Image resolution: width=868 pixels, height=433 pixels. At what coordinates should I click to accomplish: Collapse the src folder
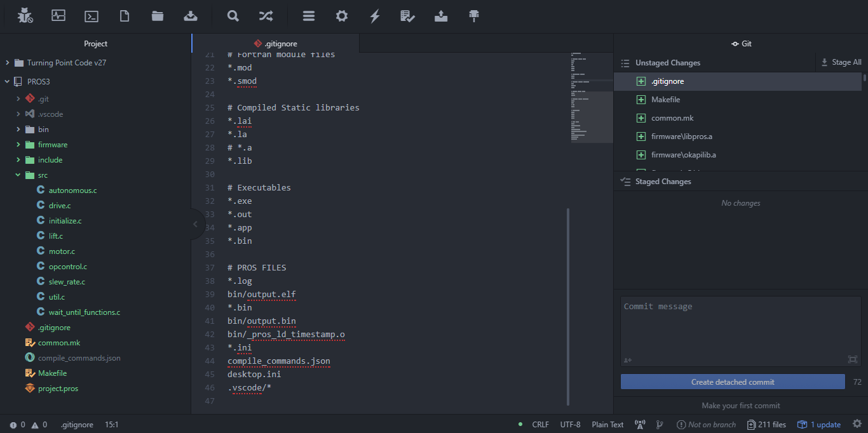(18, 175)
